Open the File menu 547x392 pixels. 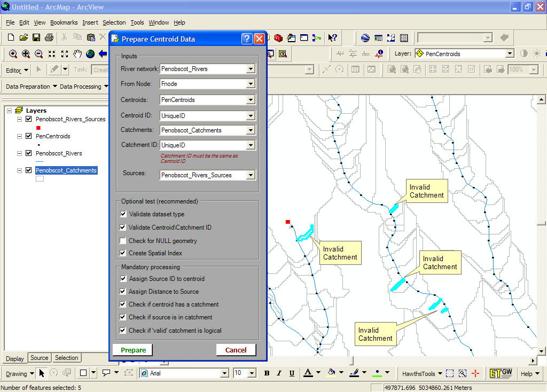click(10, 22)
